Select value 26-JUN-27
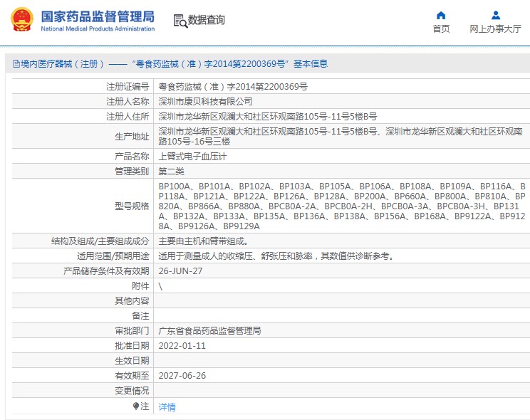 point(180,271)
